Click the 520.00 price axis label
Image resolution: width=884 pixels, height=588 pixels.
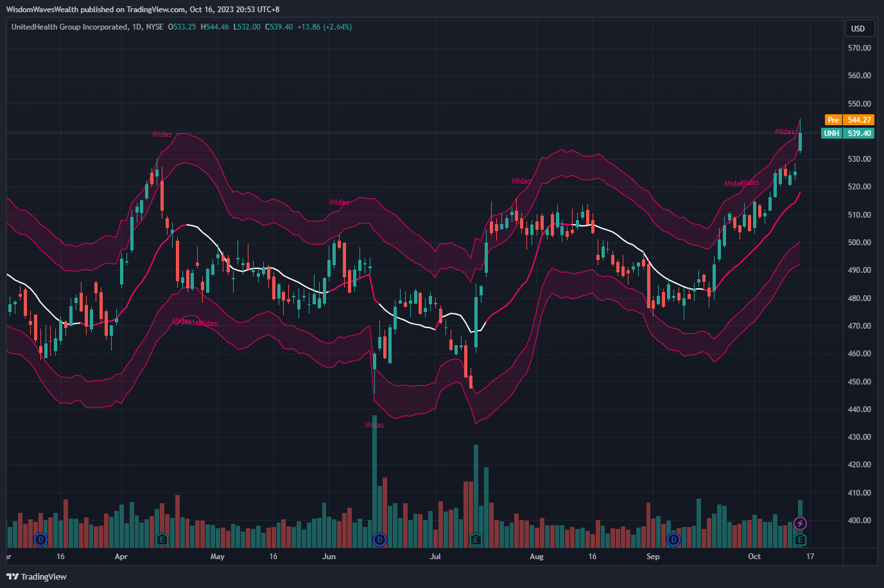(859, 187)
